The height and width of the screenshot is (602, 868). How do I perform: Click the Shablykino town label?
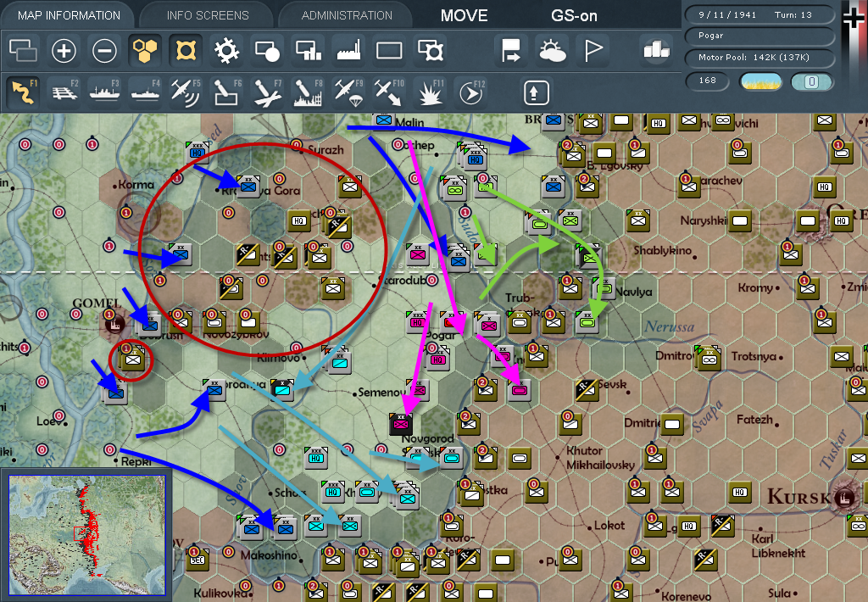click(x=662, y=250)
